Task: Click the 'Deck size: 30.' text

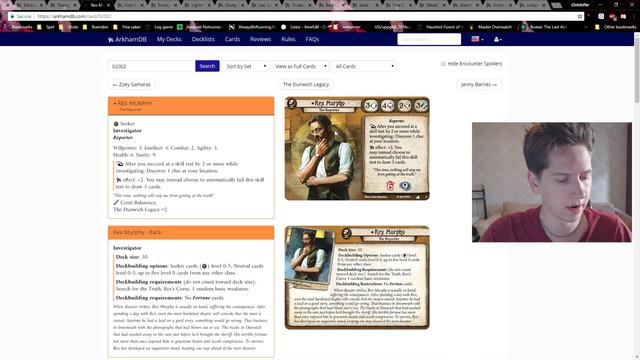Action: [132, 257]
